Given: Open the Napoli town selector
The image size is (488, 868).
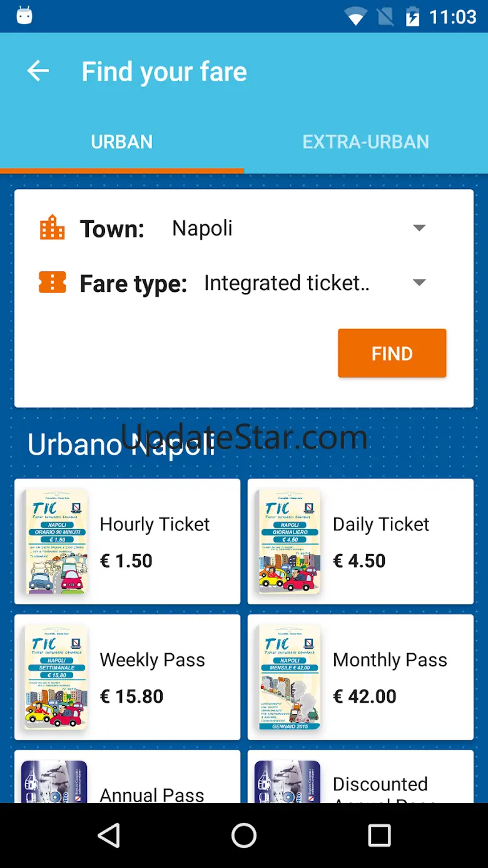Looking at the screenshot, I should pyautogui.click(x=202, y=228).
